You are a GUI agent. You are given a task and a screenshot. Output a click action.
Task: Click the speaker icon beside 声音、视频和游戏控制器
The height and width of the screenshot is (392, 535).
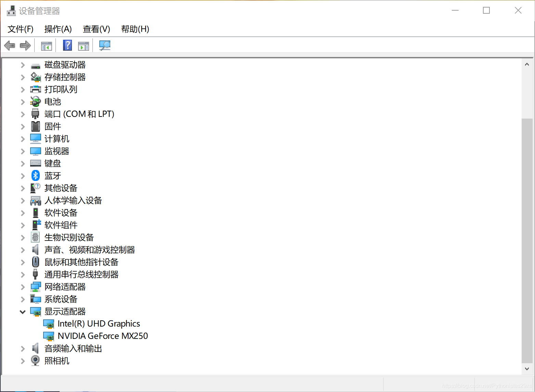[x=35, y=249]
